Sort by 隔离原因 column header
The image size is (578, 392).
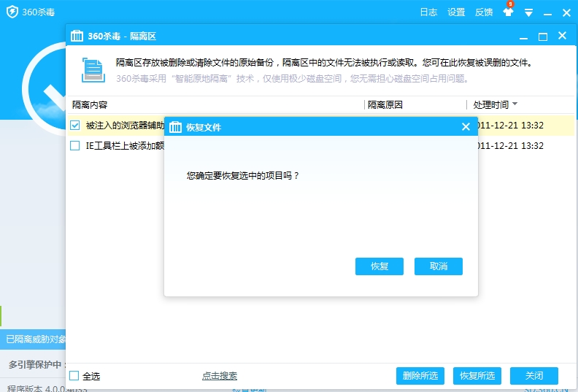[x=385, y=105]
